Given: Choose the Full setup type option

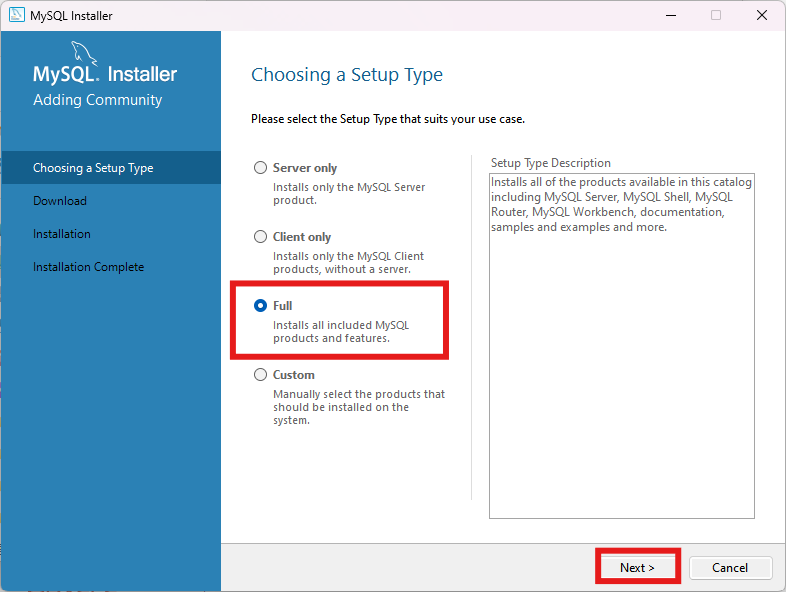Looking at the screenshot, I should [x=260, y=305].
